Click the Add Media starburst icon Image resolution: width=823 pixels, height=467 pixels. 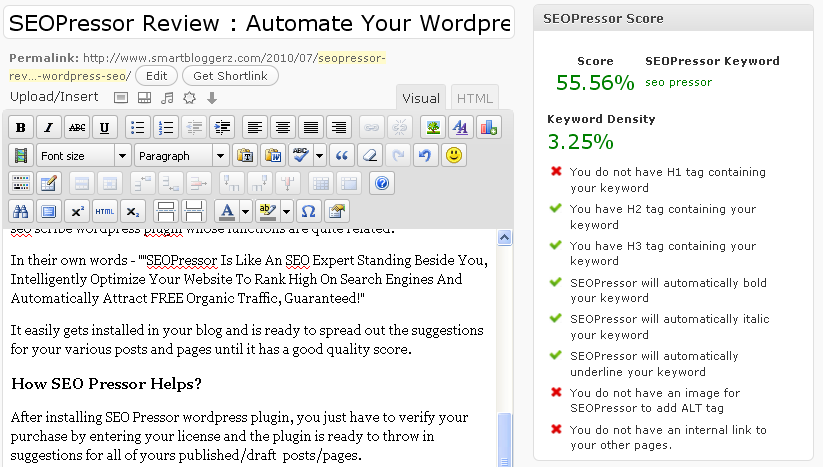coord(189,98)
